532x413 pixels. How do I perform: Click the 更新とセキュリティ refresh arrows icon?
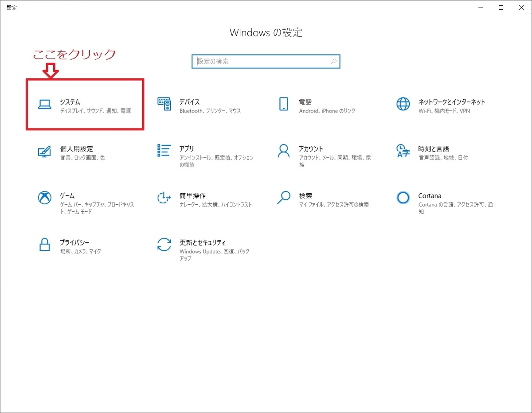(164, 245)
